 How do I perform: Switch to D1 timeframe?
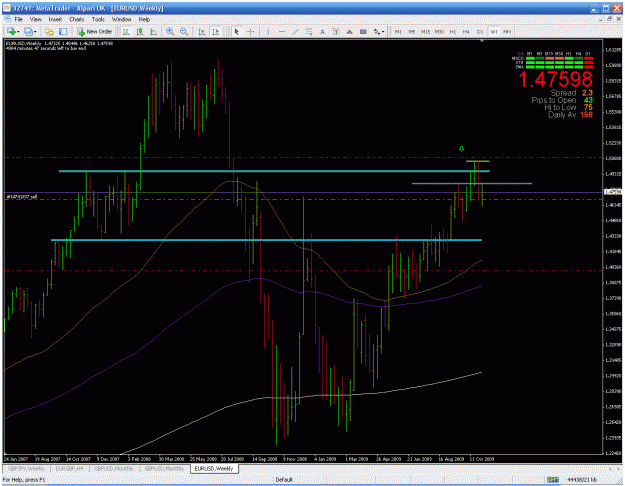[480, 31]
